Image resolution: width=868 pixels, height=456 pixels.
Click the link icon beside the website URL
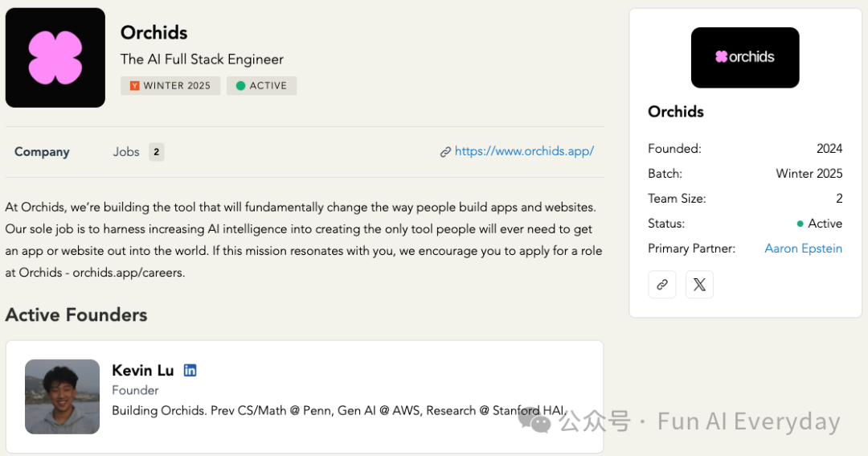click(445, 152)
